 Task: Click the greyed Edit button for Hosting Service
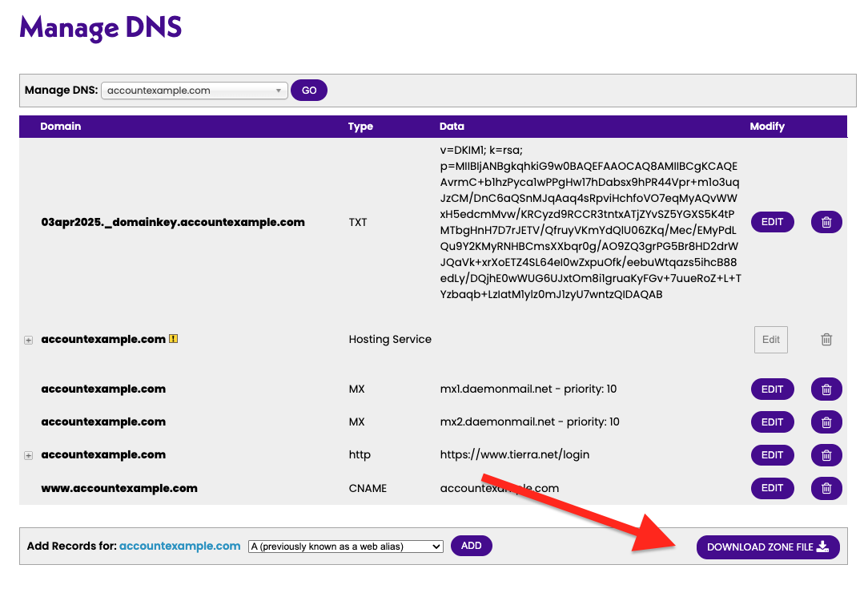tap(770, 340)
